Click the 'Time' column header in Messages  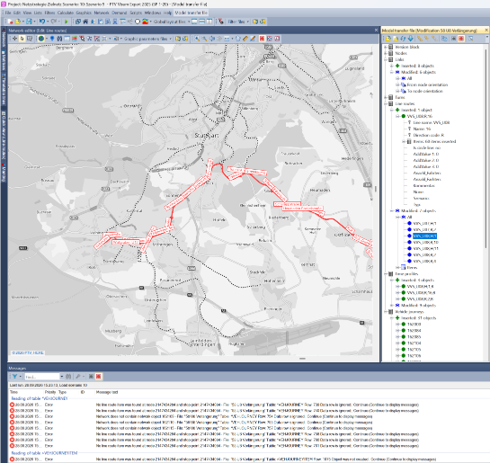(x=14, y=392)
